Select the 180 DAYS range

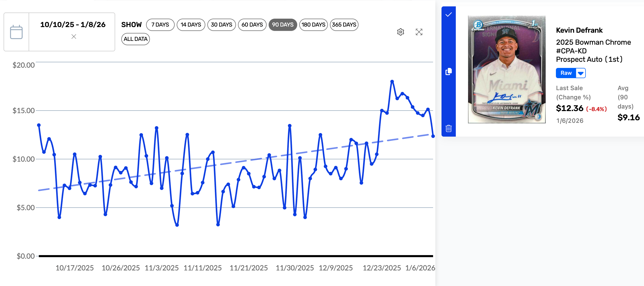[x=313, y=25]
